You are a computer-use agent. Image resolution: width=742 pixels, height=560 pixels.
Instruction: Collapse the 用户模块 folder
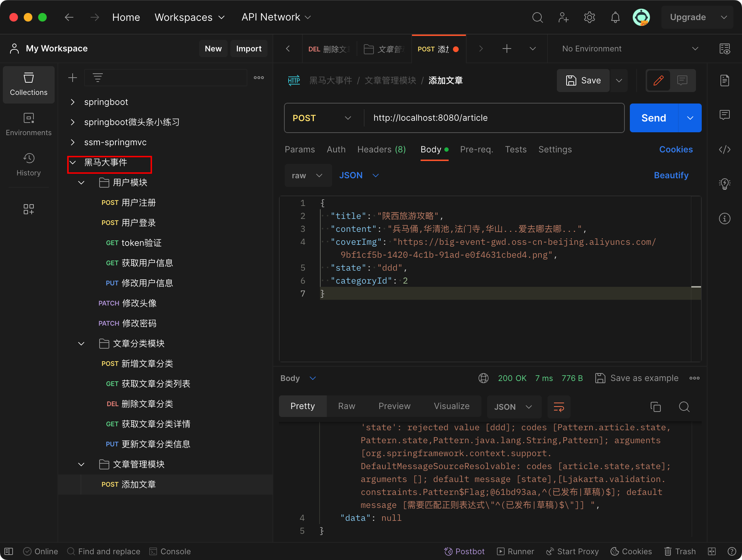point(81,183)
